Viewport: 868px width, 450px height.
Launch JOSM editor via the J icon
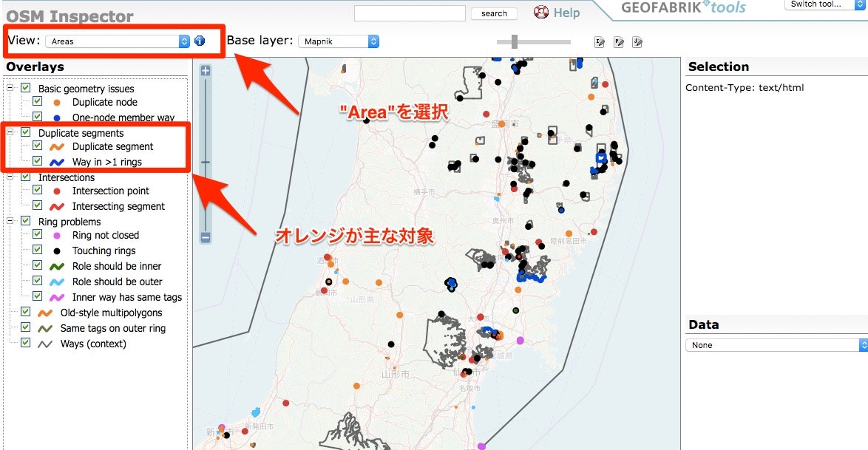click(x=637, y=42)
